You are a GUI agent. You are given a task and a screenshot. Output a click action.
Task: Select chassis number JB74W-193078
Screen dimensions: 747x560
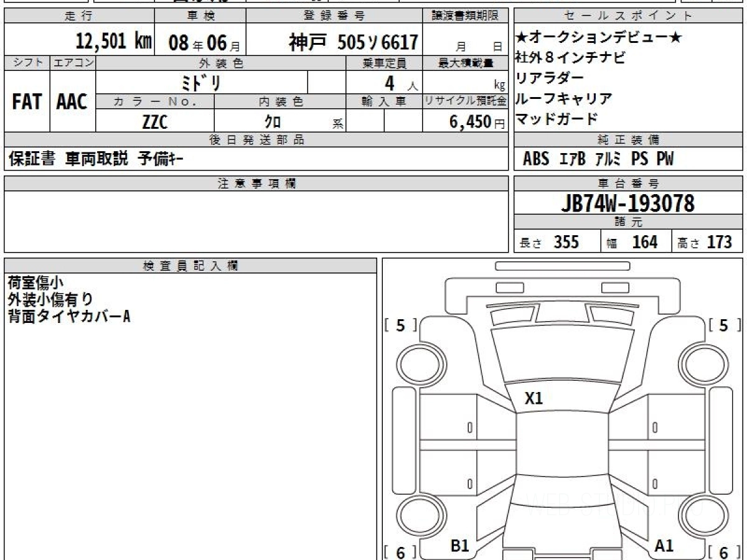[628, 203]
